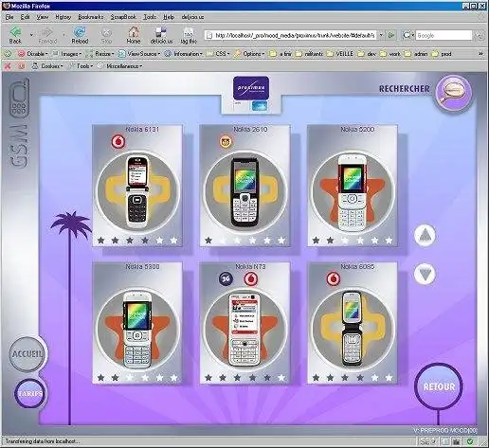This screenshot has height=448, width=489.
Task: Open the File menu
Action: (9, 17)
